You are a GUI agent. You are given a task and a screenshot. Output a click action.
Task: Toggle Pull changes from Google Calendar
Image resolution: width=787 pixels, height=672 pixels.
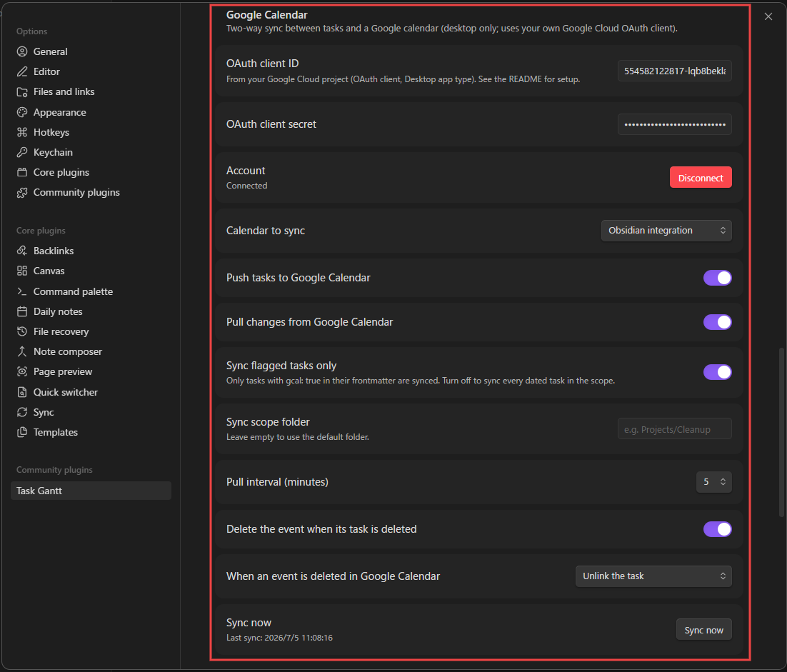[717, 322]
